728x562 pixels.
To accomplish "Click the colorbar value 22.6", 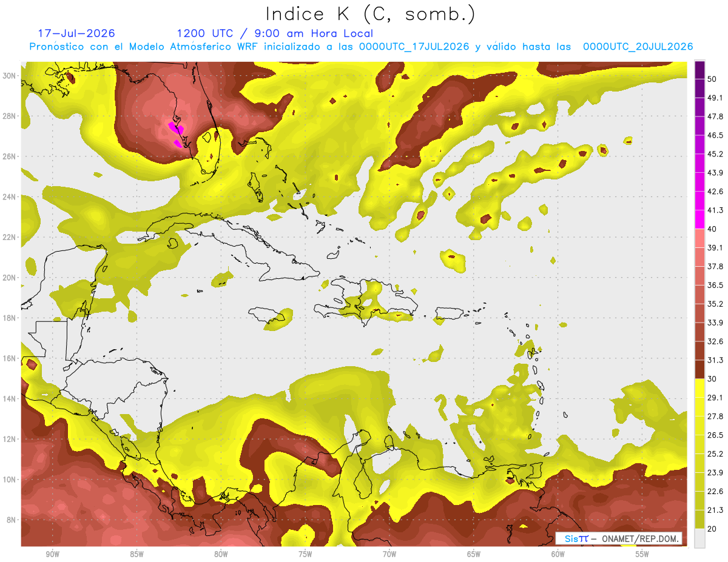I will tap(715, 491).
